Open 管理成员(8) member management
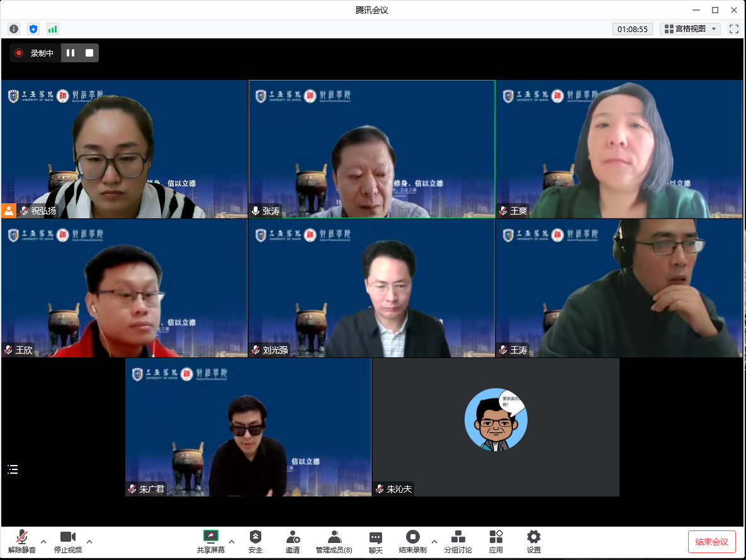 334,541
